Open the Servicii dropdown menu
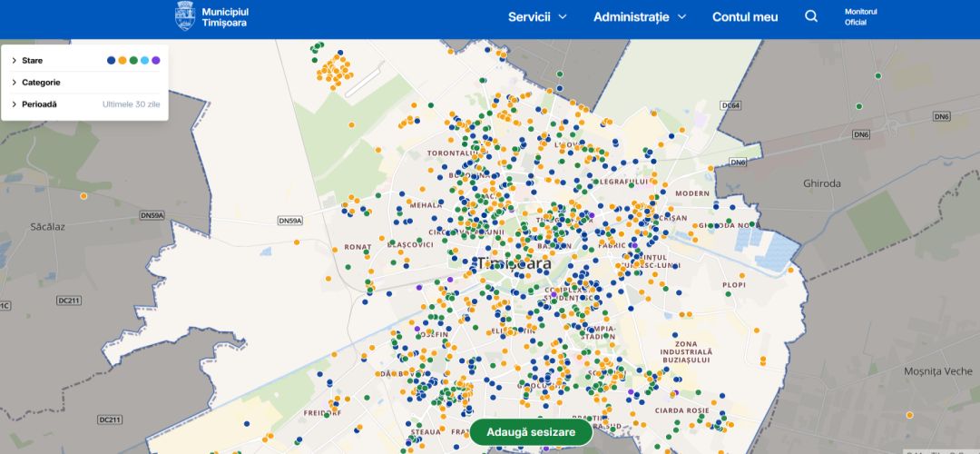The height and width of the screenshot is (454, 980). pos(537,16)
